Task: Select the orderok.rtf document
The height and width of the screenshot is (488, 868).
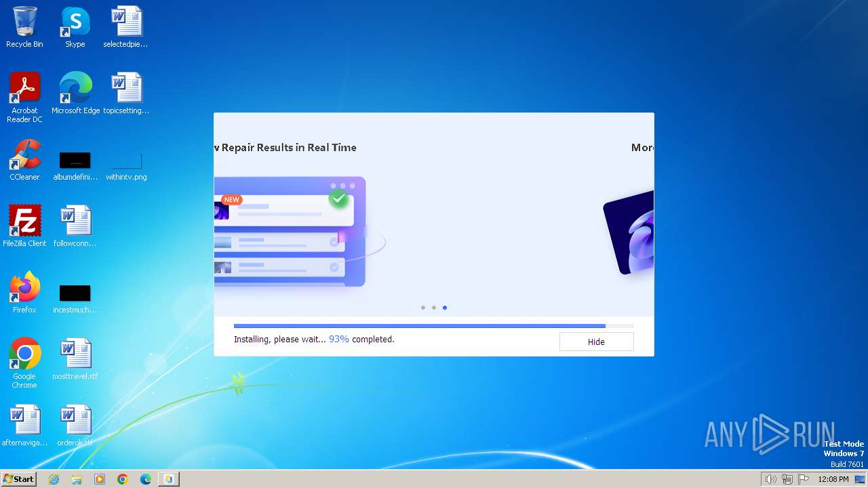Action: [x=75, y=426]
